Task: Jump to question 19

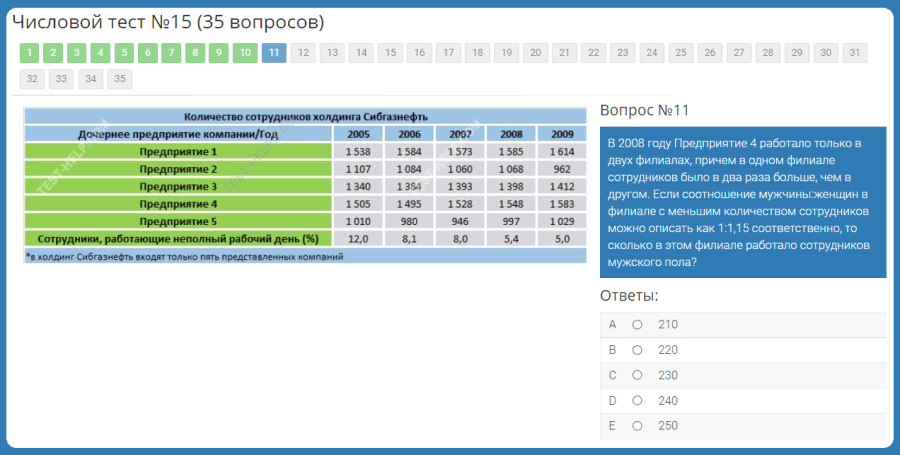Action: pos(507,53)
